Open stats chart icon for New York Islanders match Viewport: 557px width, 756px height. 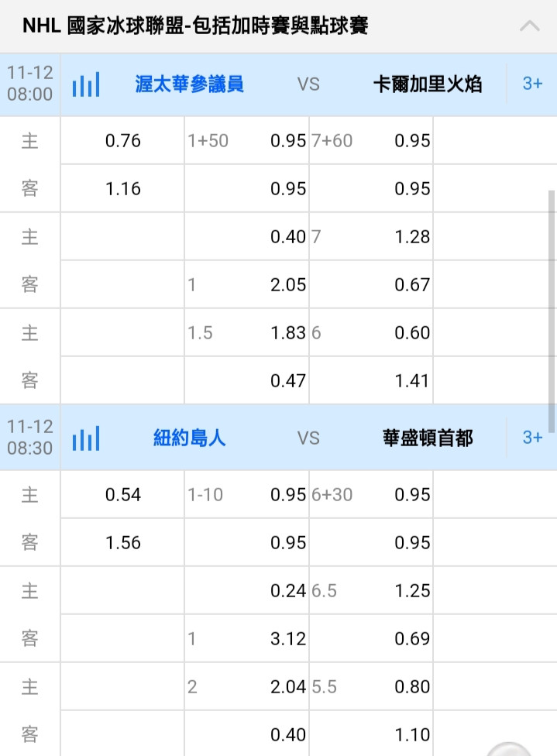(x=86, y=438)
